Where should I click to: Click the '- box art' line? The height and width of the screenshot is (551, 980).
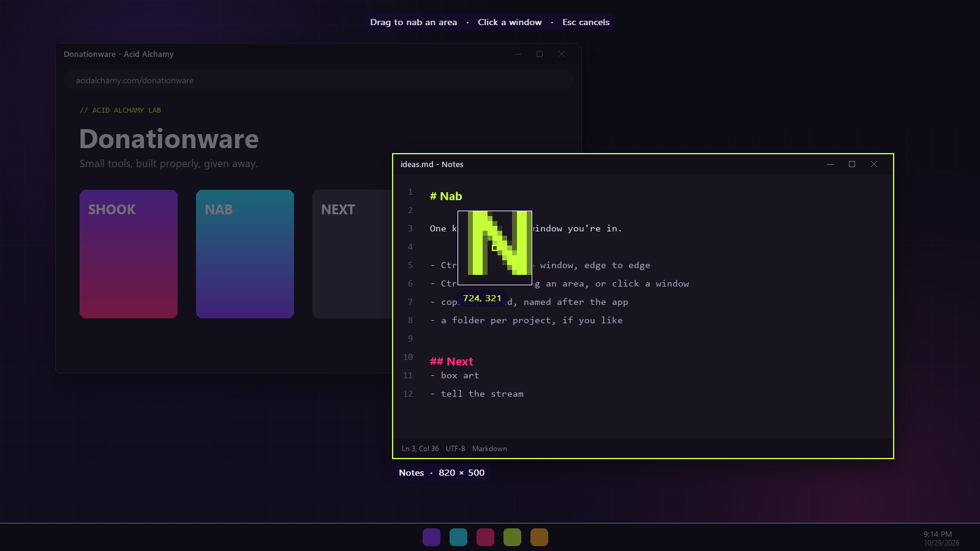coord(454,375)
